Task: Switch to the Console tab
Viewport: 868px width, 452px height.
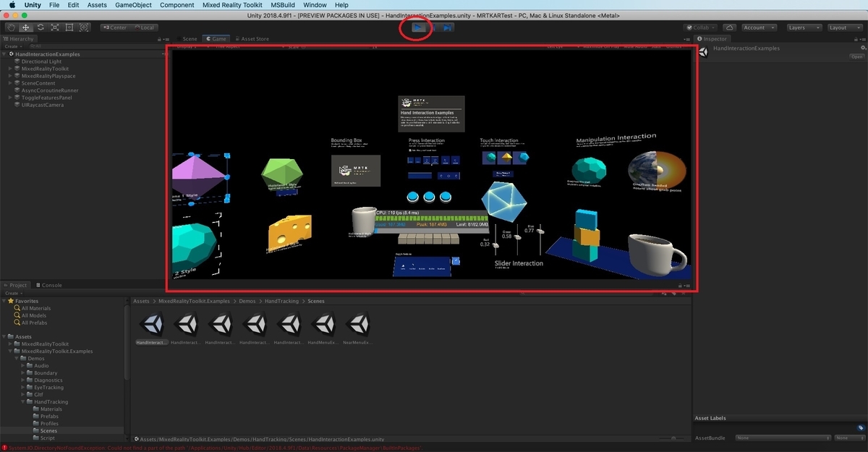Action: coord(48,286)
